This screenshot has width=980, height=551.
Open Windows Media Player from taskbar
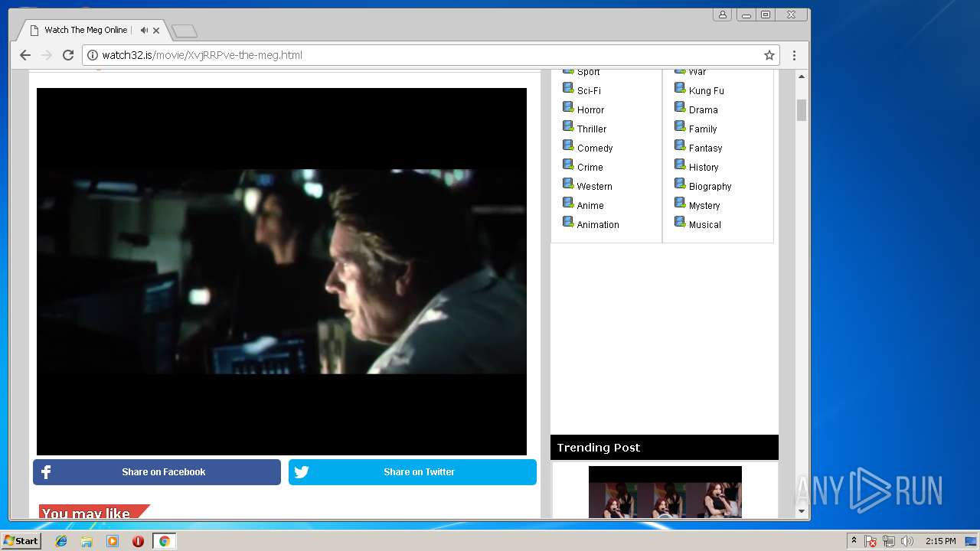click(113, 541)
